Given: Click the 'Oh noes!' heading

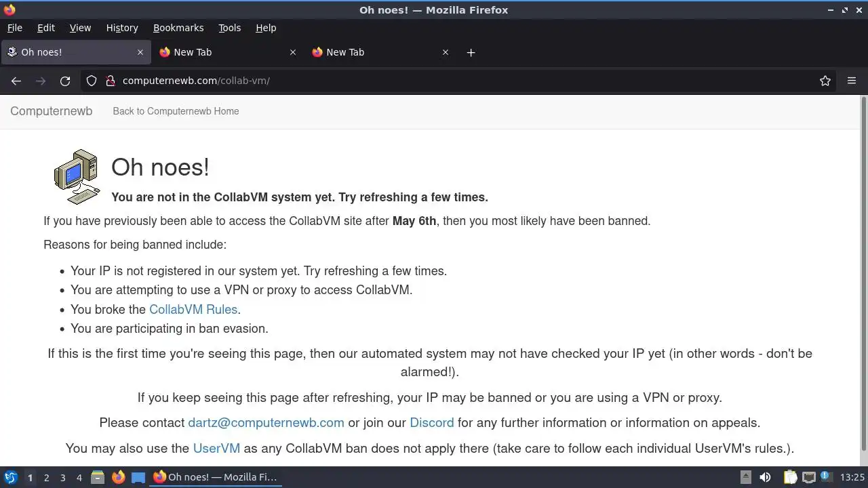Looking at the screenshot, I should point(160,167).
